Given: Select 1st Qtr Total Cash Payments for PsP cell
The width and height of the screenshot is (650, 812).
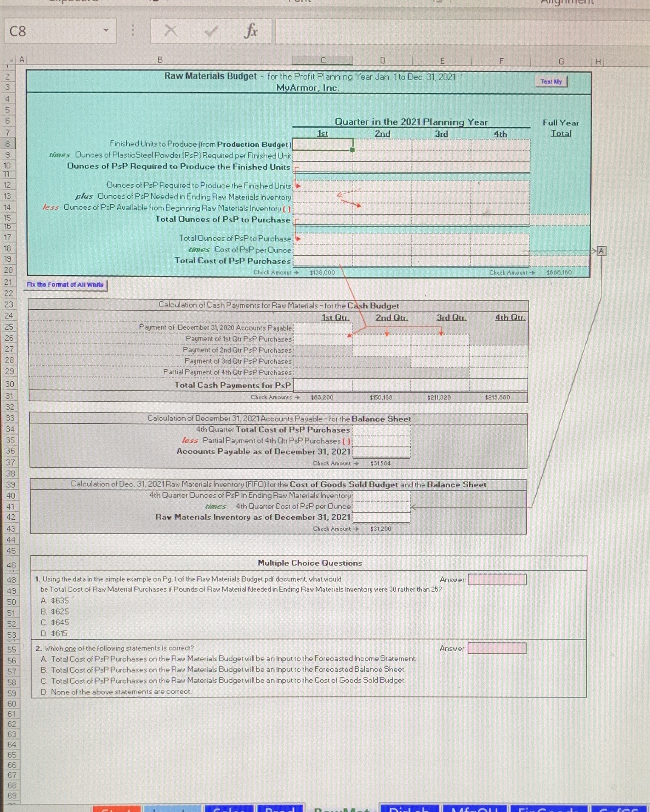Looking at the screenshot, I should [323, 385].
